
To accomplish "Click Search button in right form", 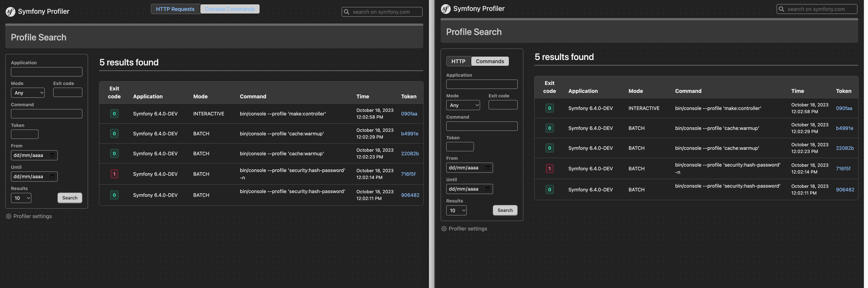I will [505, 210].
